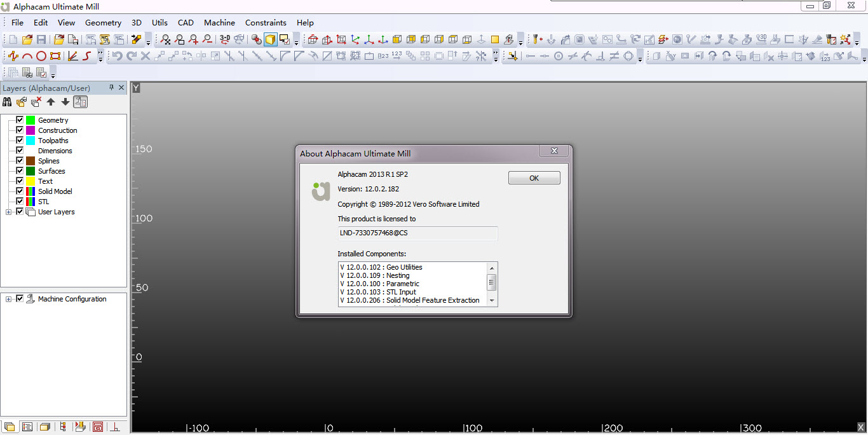The image size is (868, 435).
Task: Select the red spline S-curve tool
Action: (87, 56)
